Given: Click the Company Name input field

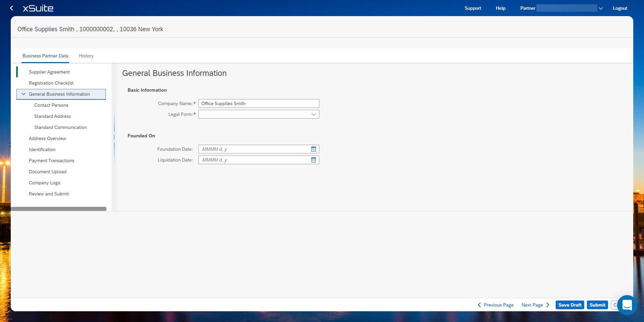Looking at the screenshot, I should (259, 103).
